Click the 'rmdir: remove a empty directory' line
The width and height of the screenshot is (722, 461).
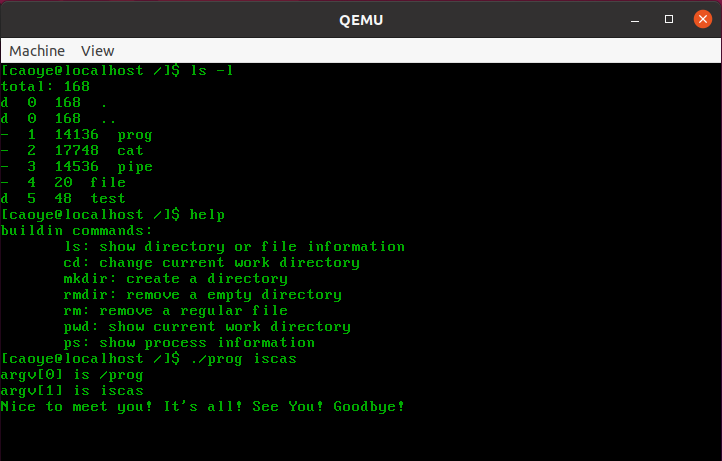pos(203,295)
